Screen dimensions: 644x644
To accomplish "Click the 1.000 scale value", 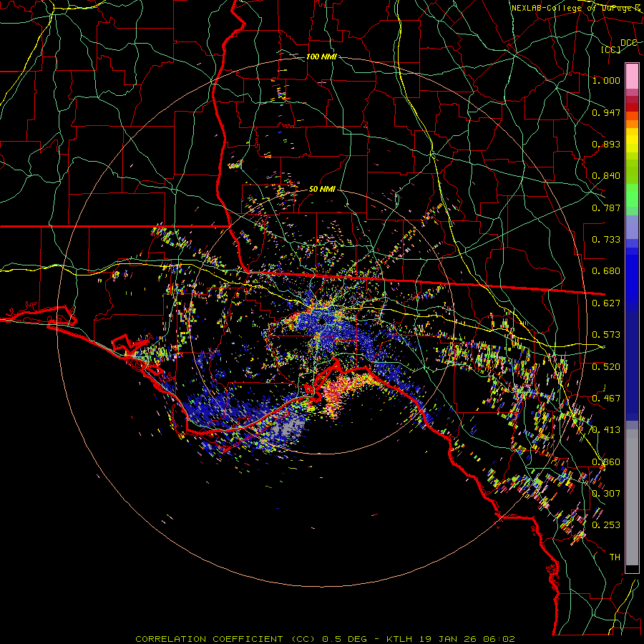I will [606, 80].
